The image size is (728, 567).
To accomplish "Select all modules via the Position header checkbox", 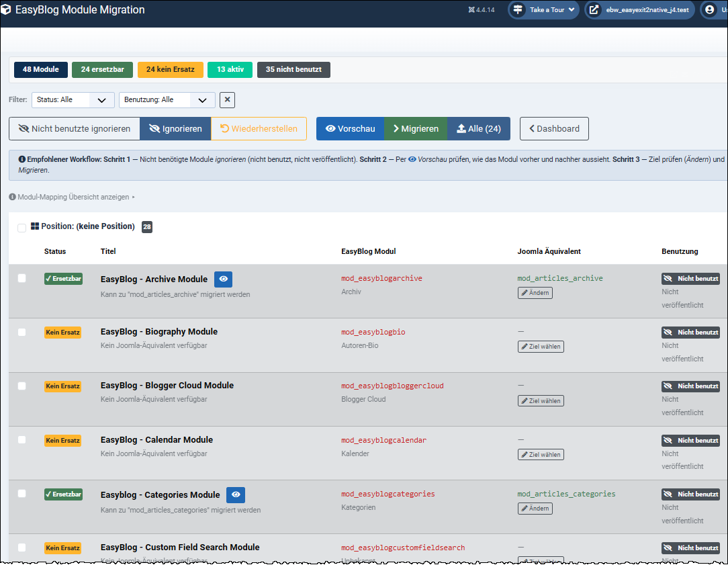I will click(21, 227).
